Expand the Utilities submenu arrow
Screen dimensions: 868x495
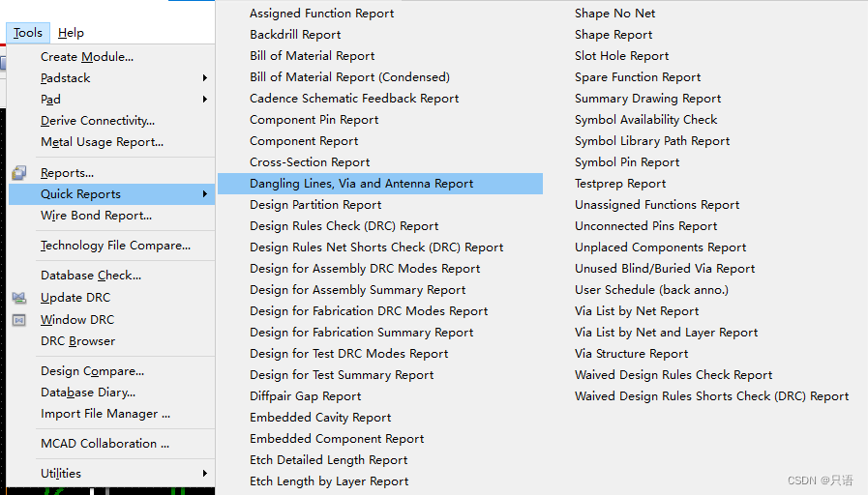pyautogui.click(x=204, y=474)
